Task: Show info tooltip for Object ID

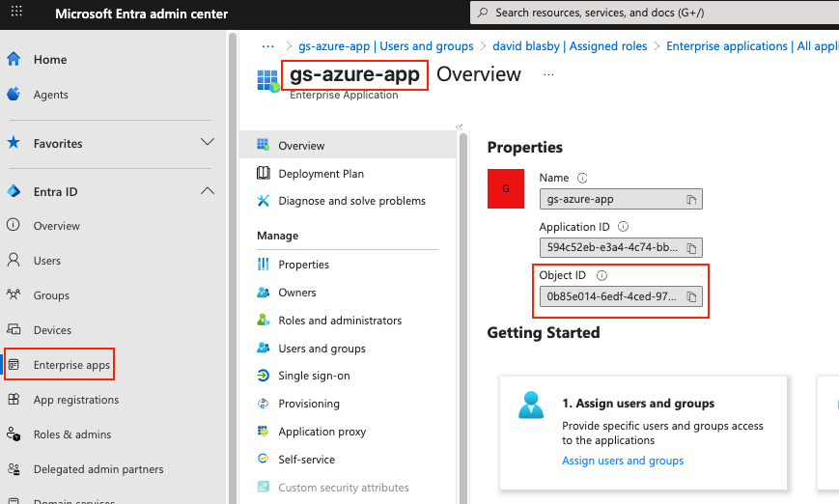Action: click(601, 275)
